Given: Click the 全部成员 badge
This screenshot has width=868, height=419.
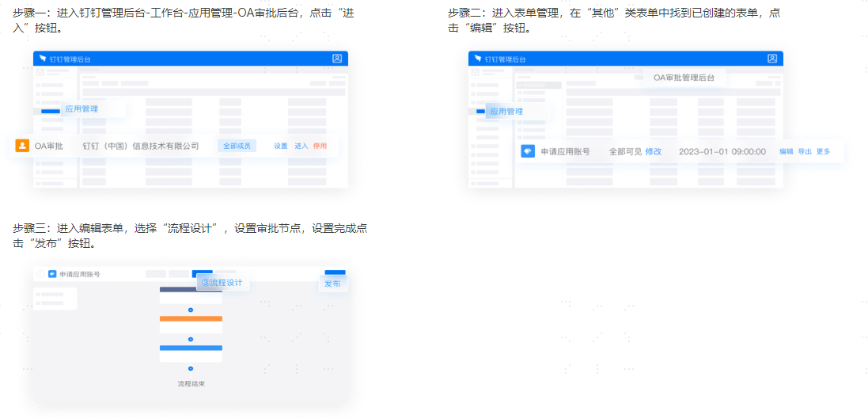Looking at the screenshot, I should tap(237, 147).
